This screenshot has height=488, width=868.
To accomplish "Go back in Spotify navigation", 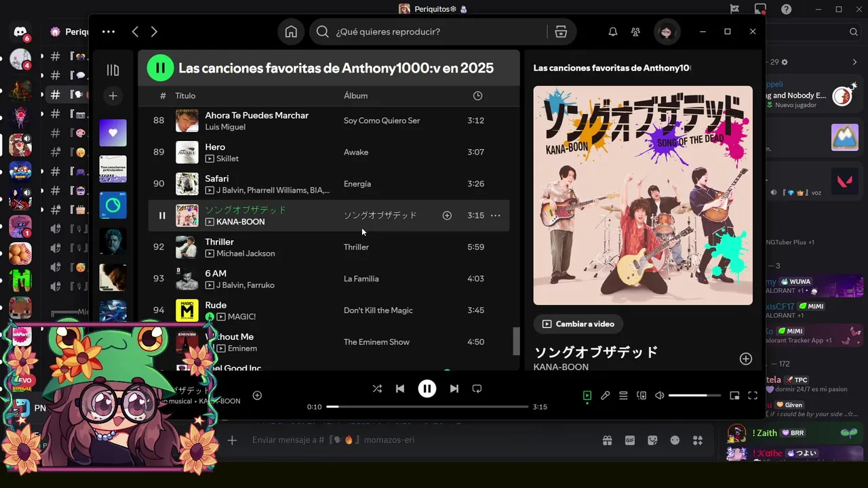I will [135, 31].
